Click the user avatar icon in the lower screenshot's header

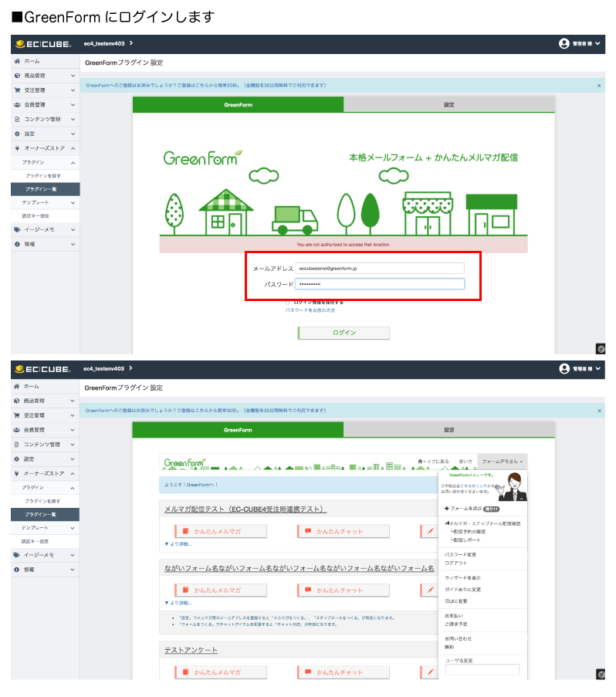(564, 368)
